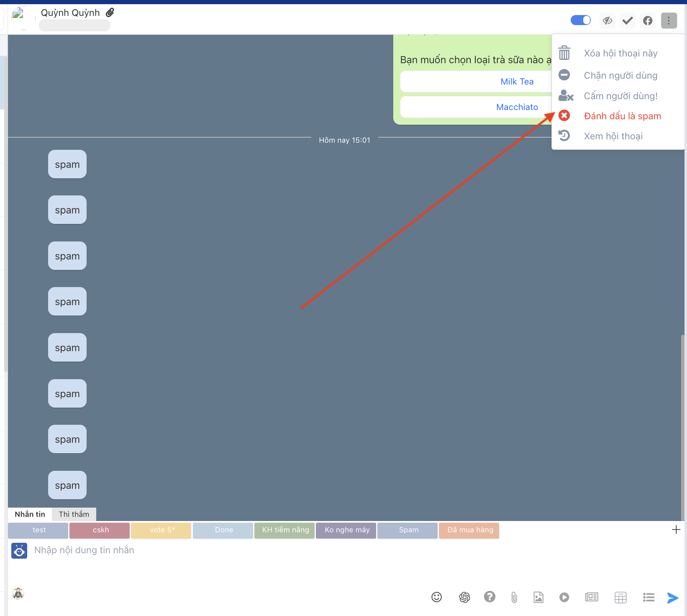Screen dimensions: 687x616
Task: Switch to the "Thì thầm" tab
Action: pyautogui.click(x=74, y=514)
